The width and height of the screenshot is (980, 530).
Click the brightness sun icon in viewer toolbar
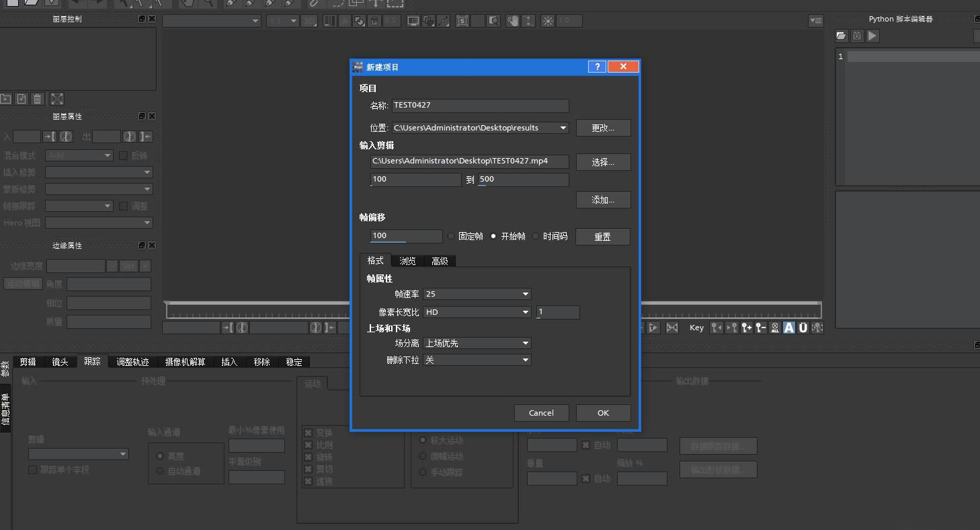[x=548, y=22]
